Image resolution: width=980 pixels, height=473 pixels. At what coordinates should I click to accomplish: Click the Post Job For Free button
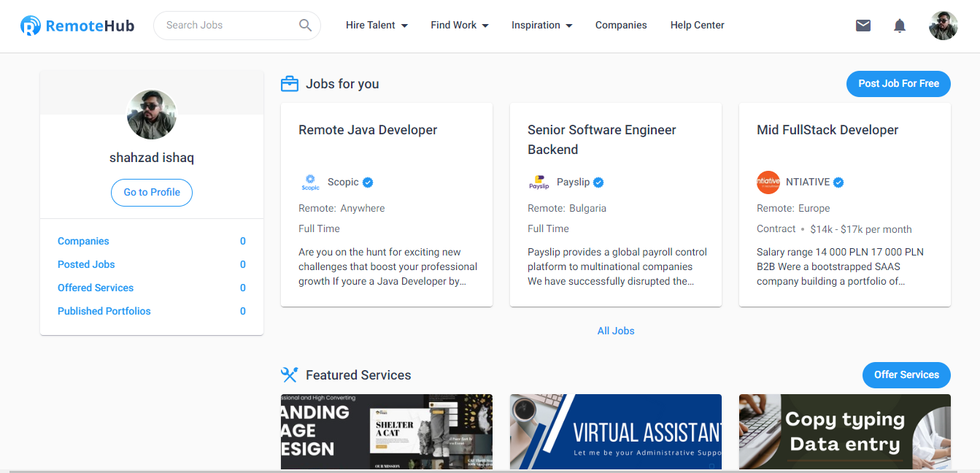[898, 84]
